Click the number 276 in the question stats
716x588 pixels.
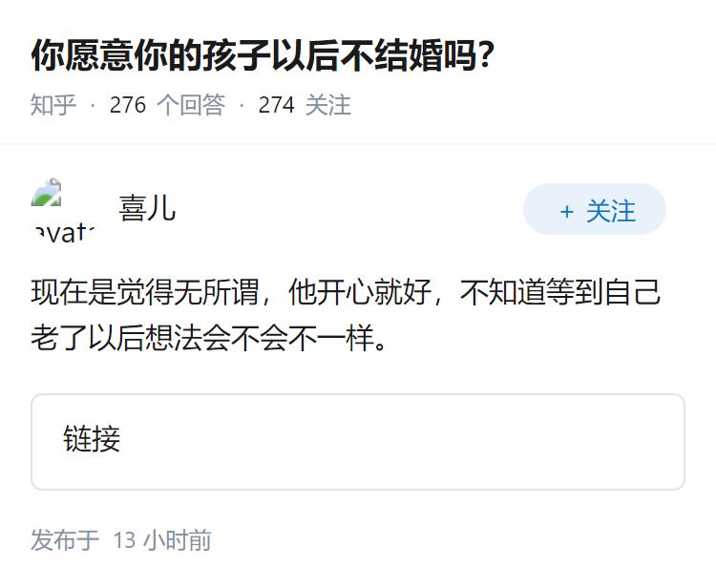128,105
